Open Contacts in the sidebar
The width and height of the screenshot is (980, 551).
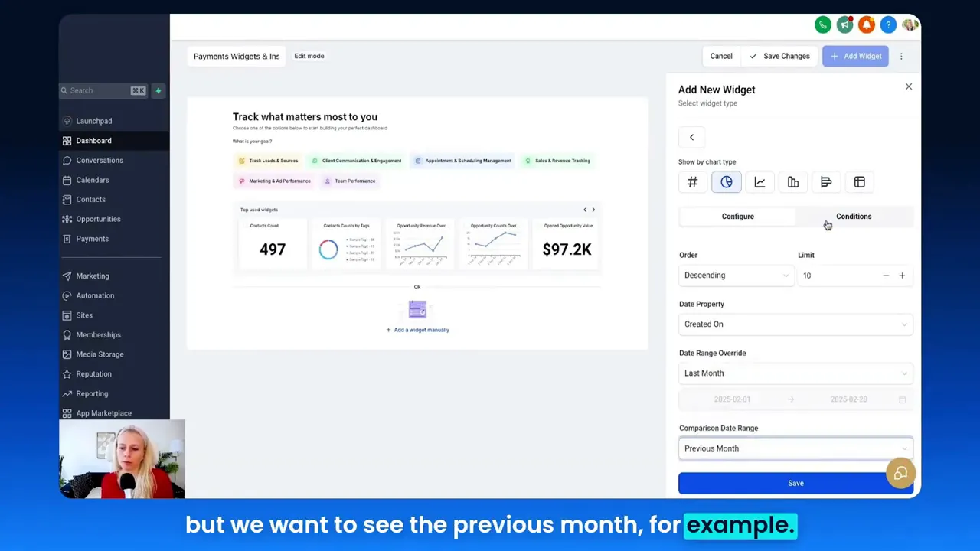(x=114, y=200)
